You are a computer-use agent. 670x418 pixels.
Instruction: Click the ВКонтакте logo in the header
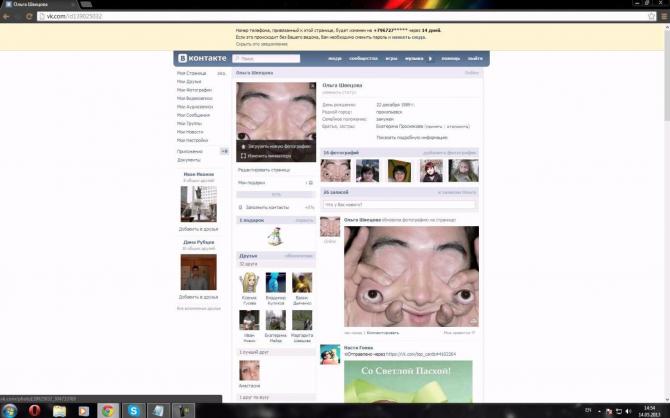(202, 59)
